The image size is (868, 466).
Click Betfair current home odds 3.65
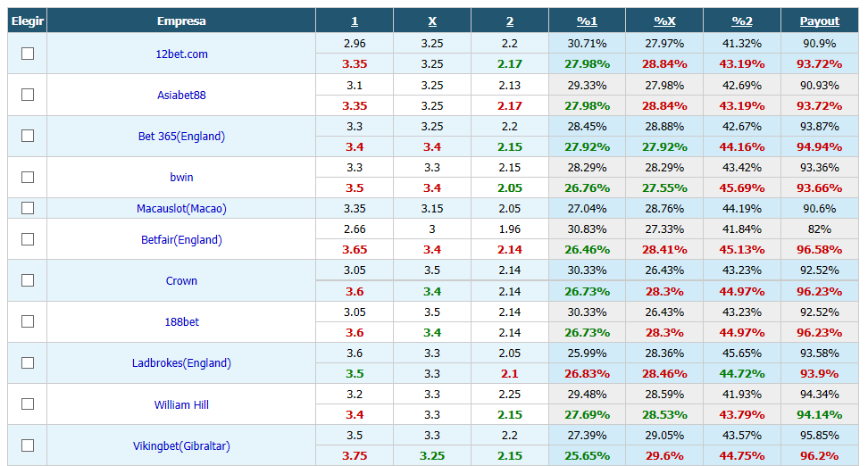(x=355, y=250)
